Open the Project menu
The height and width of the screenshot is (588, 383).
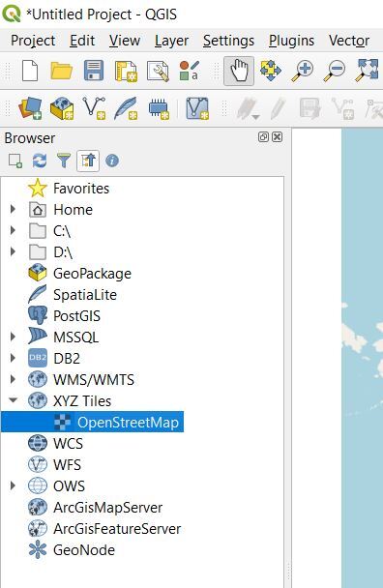pyautogui.click(x=33, y=41)
